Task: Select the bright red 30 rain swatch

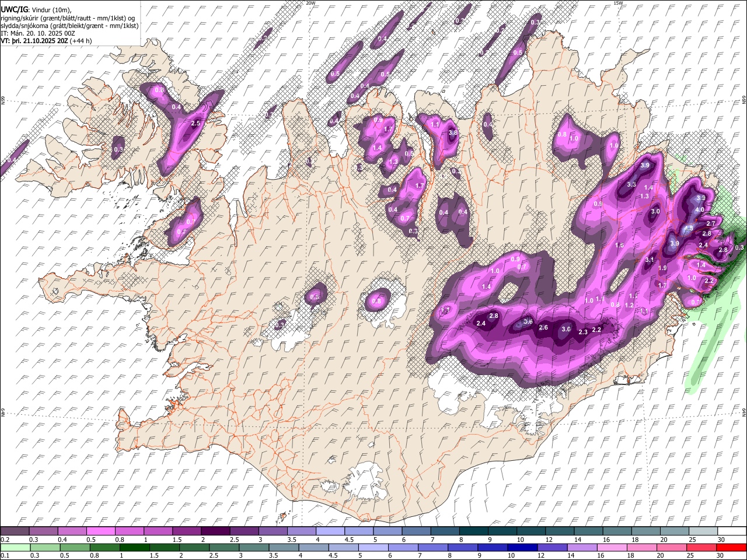Action: point(731,547)
